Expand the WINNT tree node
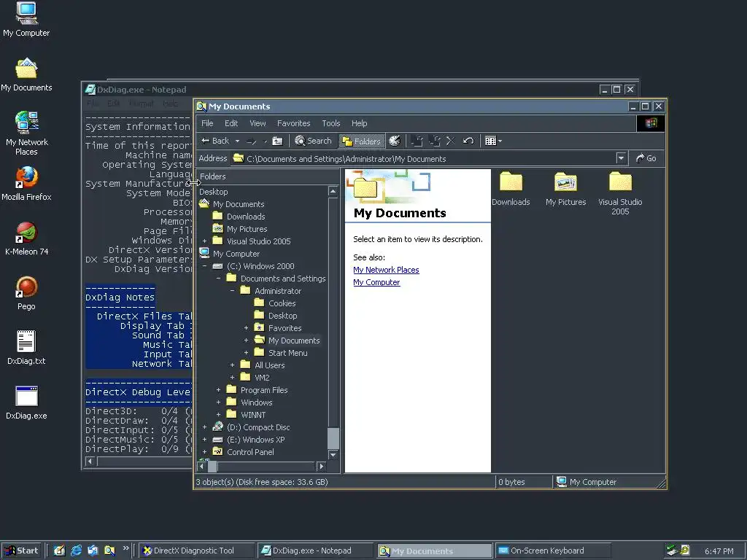747x560 pixels. coord(218,415)
